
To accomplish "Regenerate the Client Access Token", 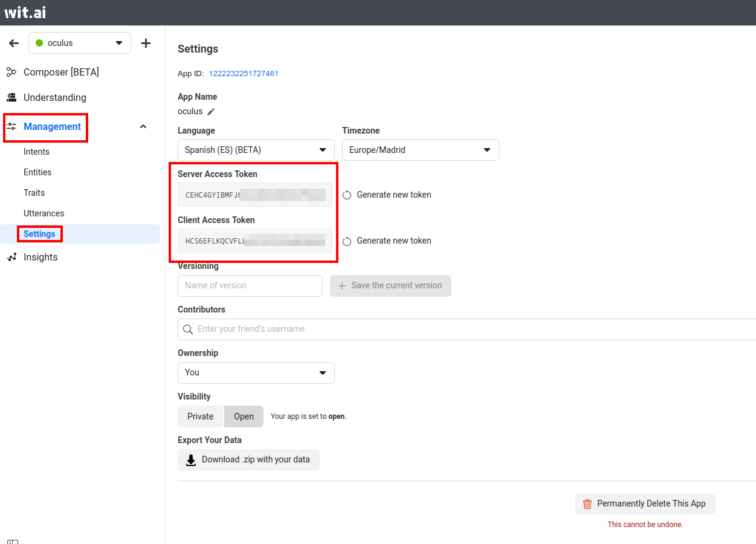I will tap(387, 241).
